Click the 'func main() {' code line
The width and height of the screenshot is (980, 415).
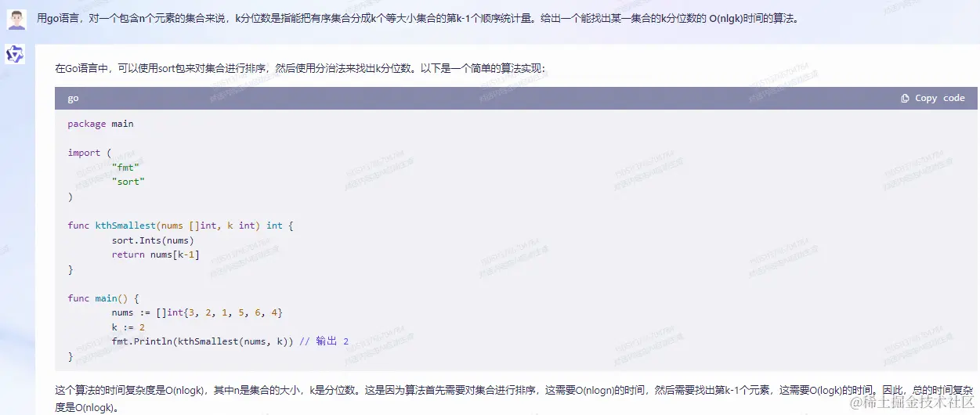coord(103,298)
